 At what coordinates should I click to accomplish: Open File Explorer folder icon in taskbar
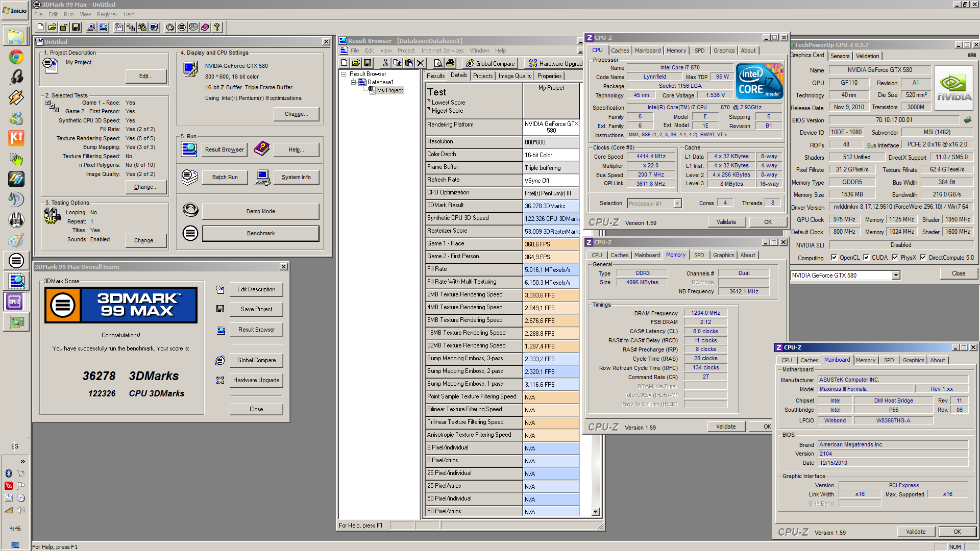click(16, 37)
